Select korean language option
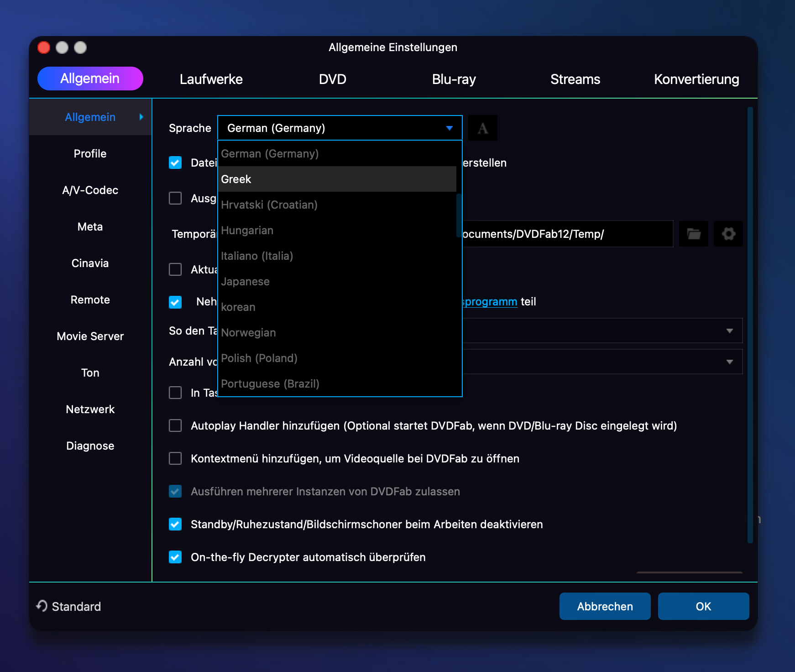 (x=337, y=307)
